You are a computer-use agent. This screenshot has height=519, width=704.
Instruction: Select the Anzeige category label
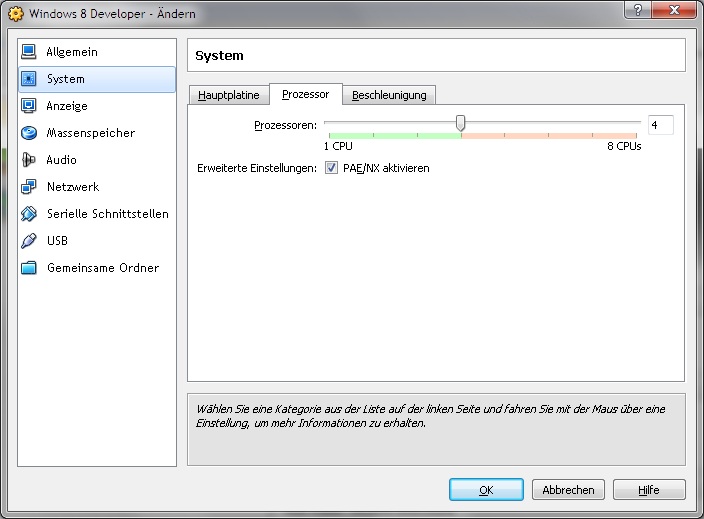[67, 106]
